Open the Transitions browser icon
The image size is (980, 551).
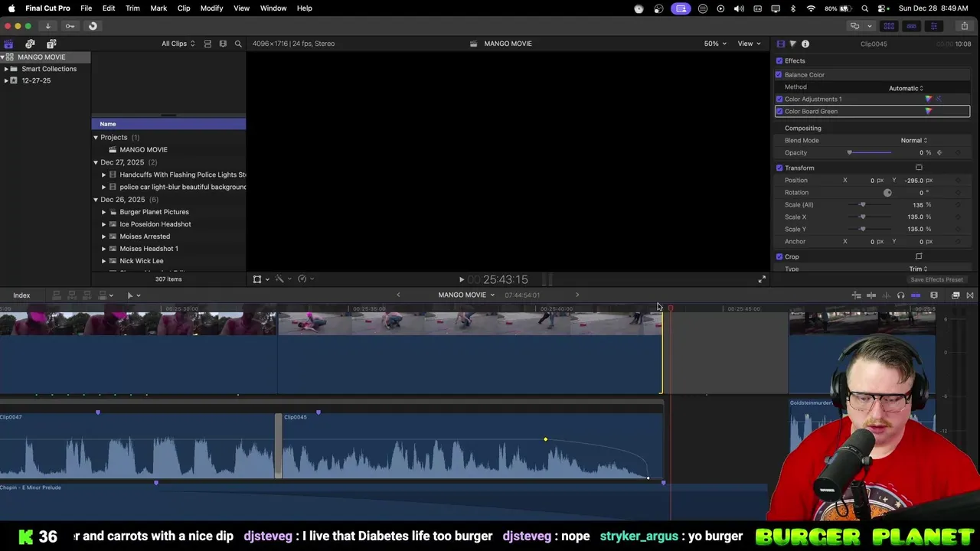tap(970, 295)
